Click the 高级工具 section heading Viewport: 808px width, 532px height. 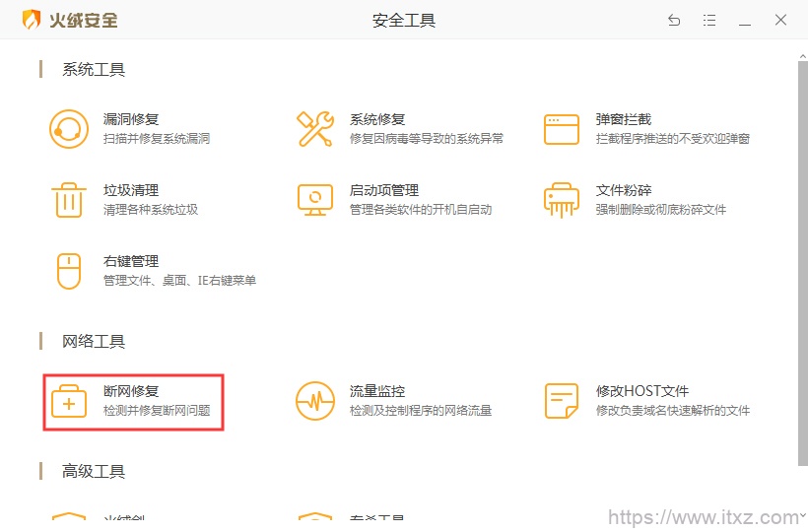tap(94, 471)
